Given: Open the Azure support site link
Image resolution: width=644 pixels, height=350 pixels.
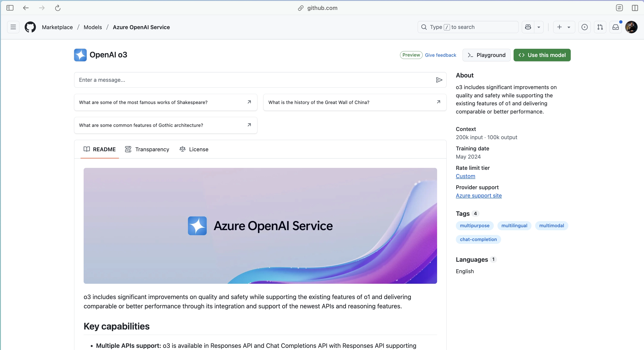Looking at the screenshot, I should pyautogui.click(x=478, y=195).
